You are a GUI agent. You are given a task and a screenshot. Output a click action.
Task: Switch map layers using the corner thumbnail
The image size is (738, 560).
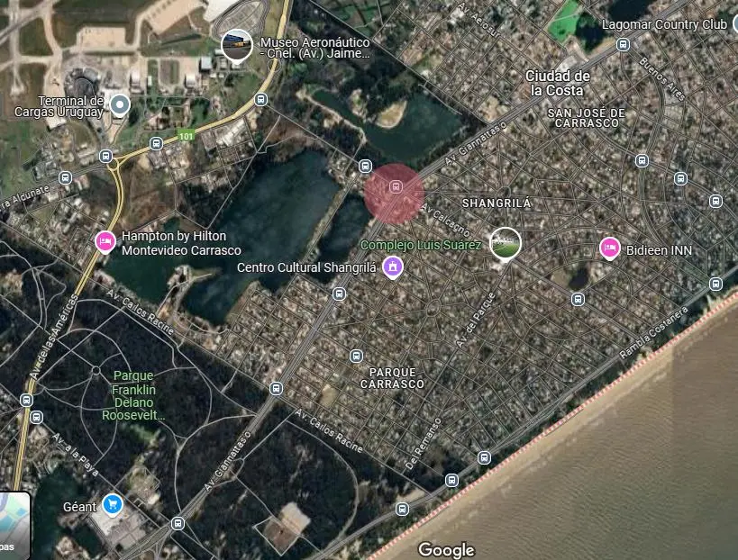pos(14,526)
